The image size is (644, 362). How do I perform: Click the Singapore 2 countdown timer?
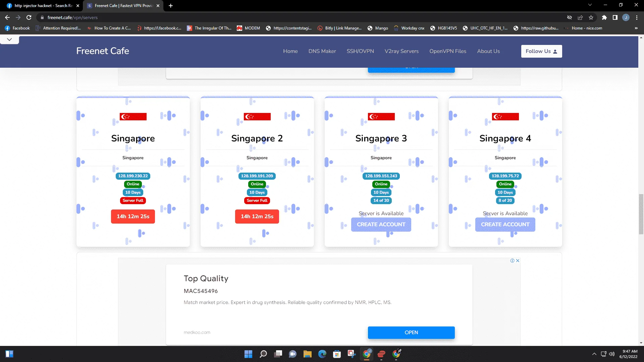point(257,217)
